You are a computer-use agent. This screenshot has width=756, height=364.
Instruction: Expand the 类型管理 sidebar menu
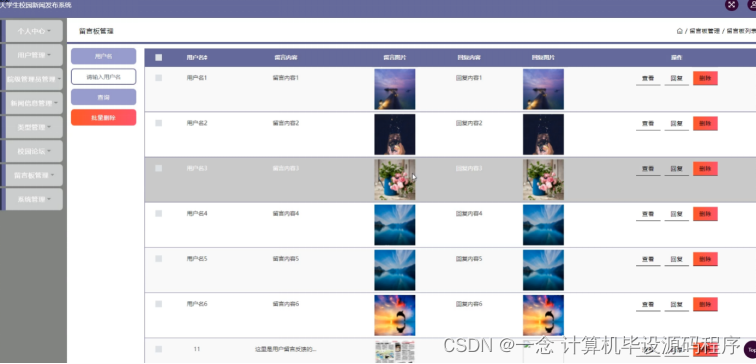pyautogui.click(x=34, y=127)
